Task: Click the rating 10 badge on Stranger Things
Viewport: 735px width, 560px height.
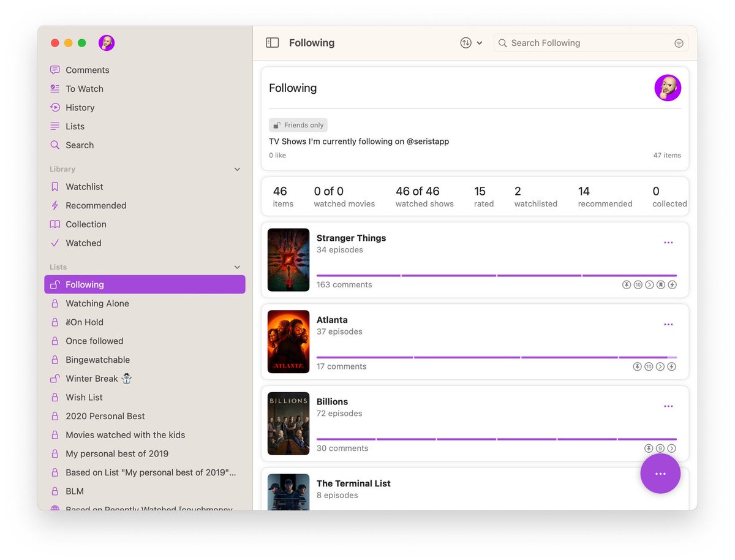Action: pyautogui.click(x=638, y=285)
